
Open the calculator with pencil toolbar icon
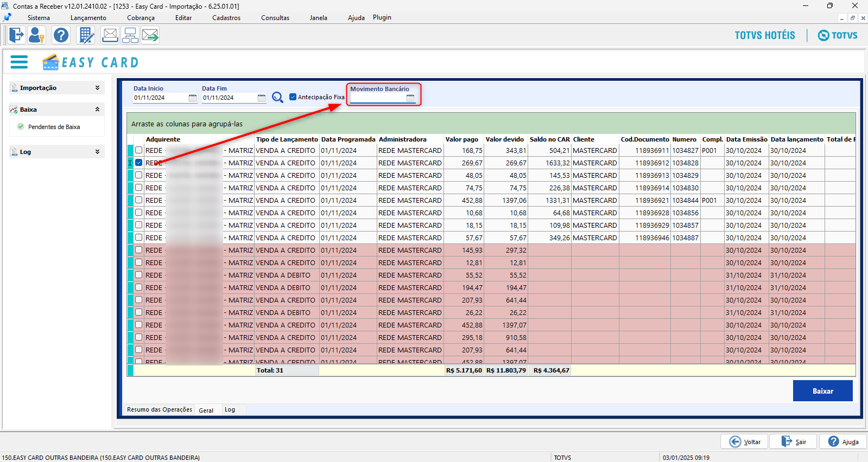coord(86,35)
